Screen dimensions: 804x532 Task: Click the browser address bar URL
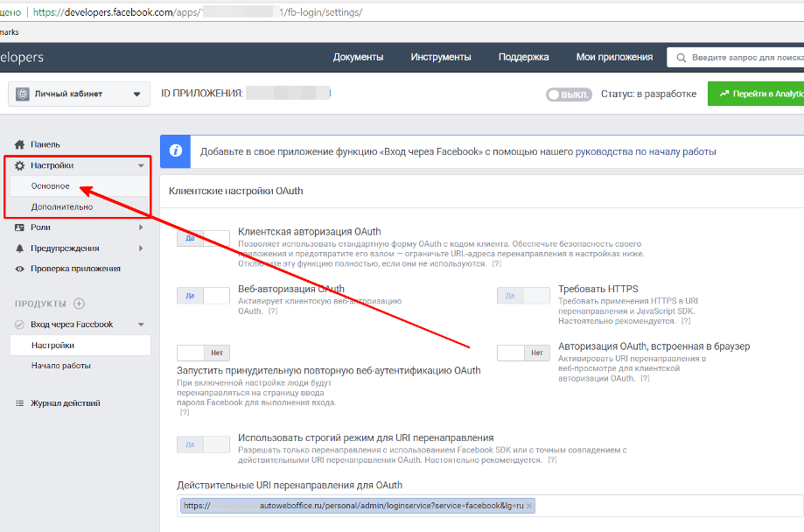[198, 12]
